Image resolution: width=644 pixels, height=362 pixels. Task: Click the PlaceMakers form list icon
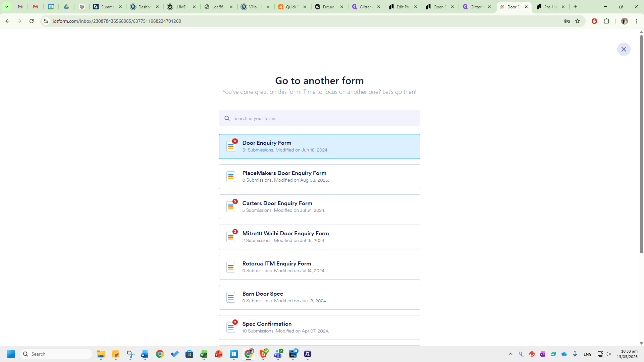[231, 177]
